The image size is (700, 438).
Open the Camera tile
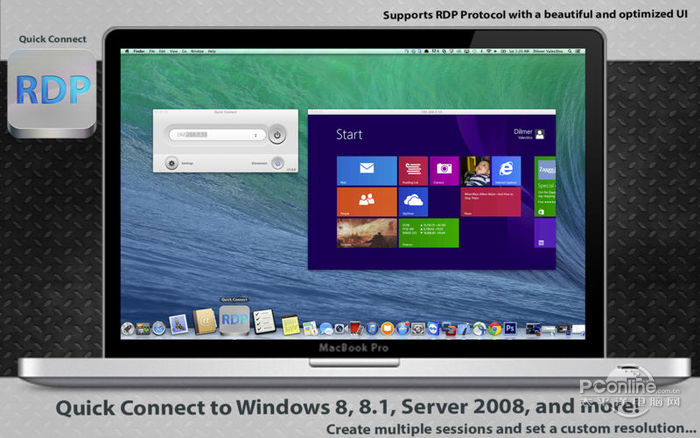[444, 171]
